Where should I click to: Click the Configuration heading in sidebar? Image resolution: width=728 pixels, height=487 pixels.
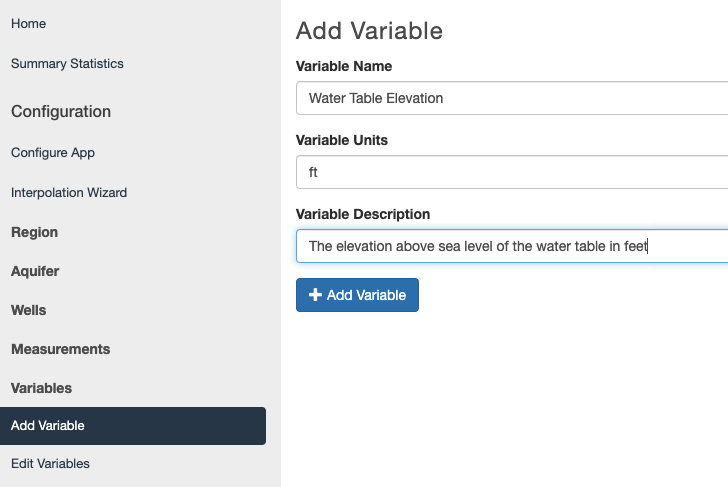[x=61, y=111]
